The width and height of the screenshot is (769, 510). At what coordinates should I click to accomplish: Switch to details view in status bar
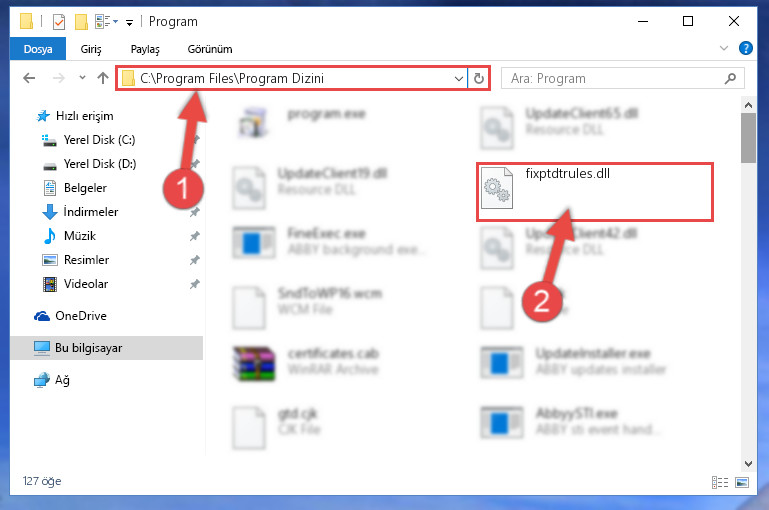click(720, 483)
